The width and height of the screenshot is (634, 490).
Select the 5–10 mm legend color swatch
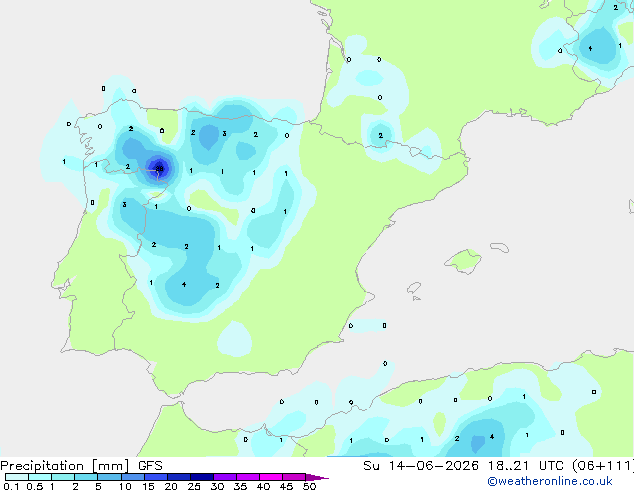pyautogui.click(x=110, y=477)
